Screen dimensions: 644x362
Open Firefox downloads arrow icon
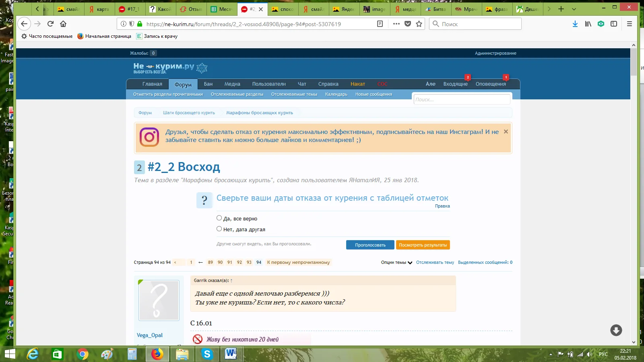pos(575,24)
